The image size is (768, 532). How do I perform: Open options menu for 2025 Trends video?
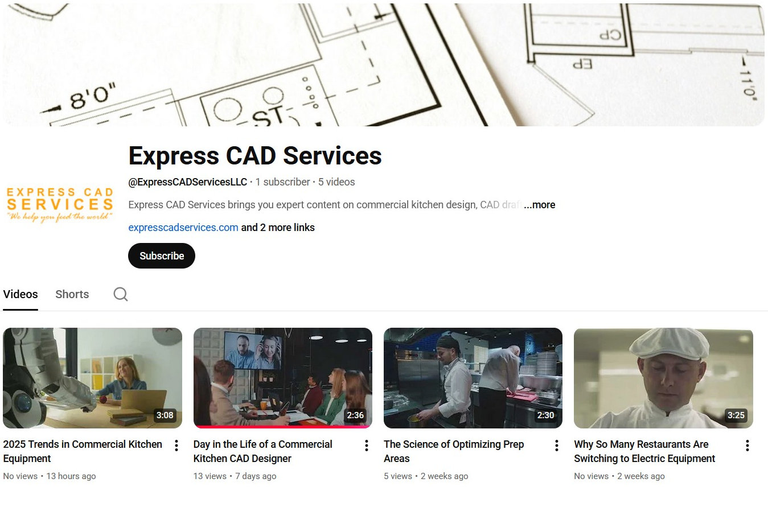(175, 445)
